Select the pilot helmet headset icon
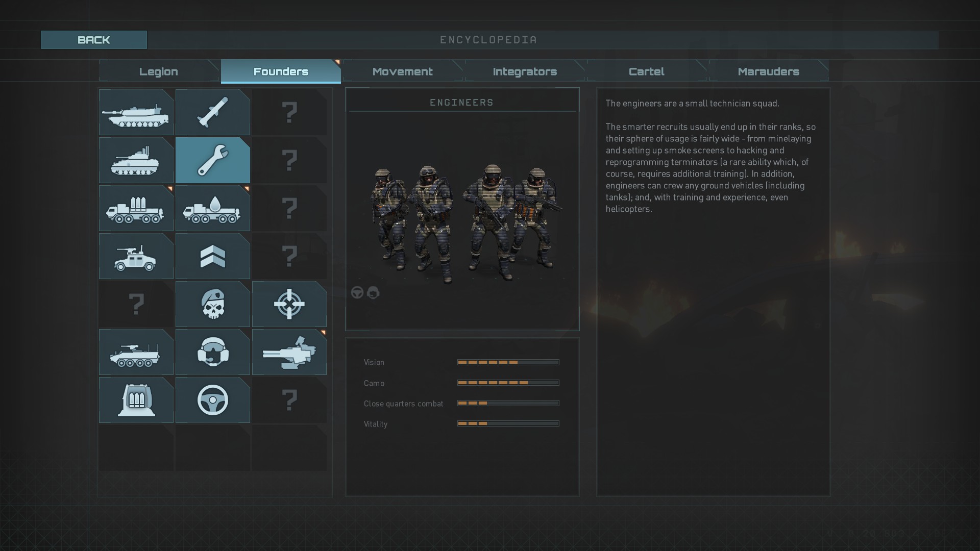 [212, 352]
